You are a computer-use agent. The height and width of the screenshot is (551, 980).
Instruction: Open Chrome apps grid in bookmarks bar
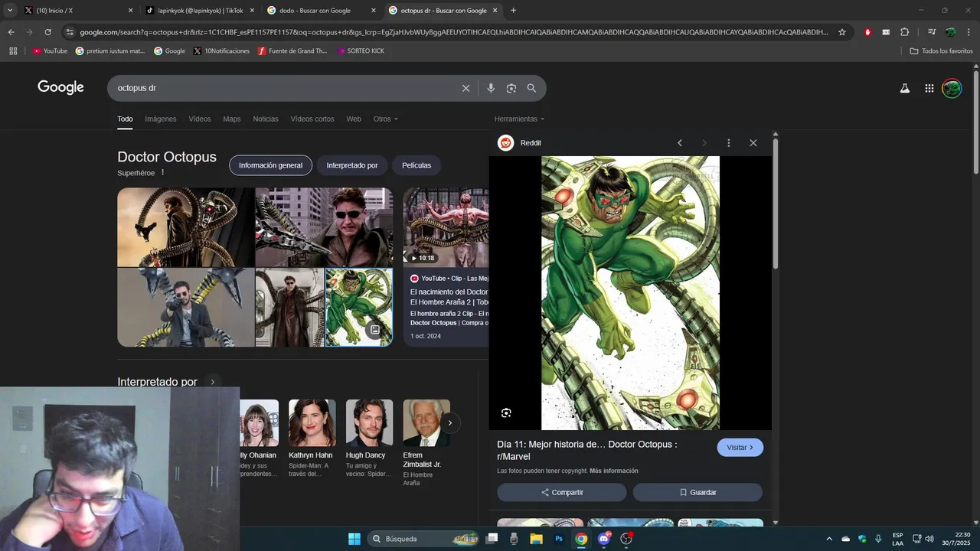(x=13, y=51)
